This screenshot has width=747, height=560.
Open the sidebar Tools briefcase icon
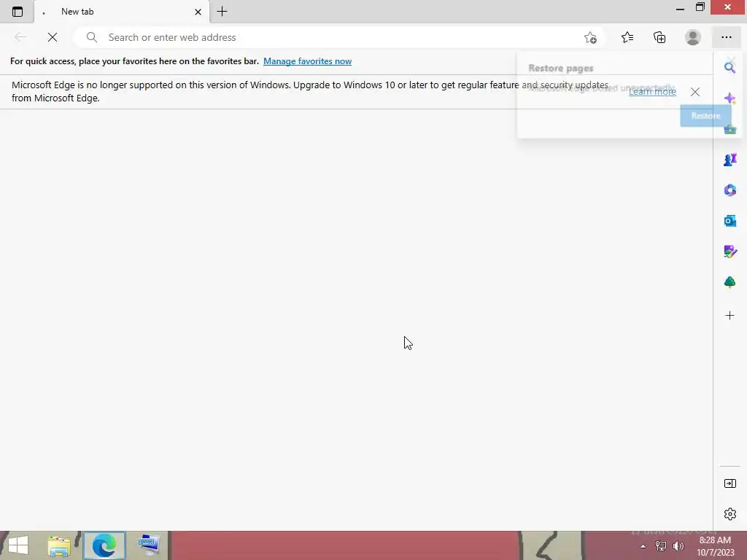click(x=729, y=129)
